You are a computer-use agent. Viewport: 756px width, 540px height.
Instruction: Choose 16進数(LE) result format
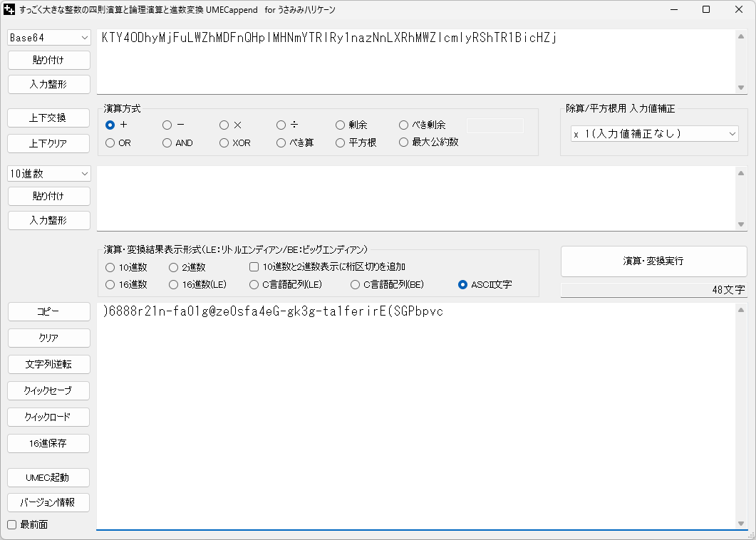pos(174,284)
